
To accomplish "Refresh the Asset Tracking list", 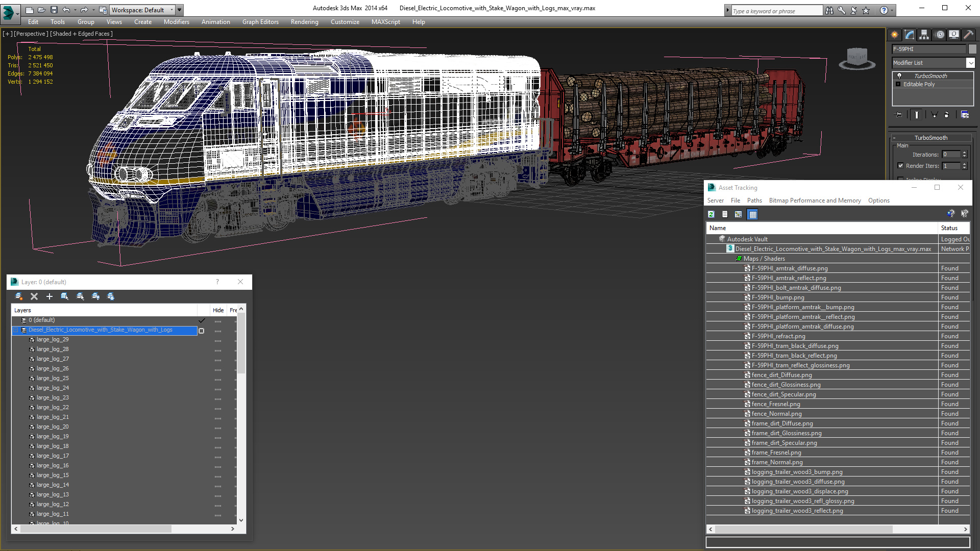I will (711, 214).
